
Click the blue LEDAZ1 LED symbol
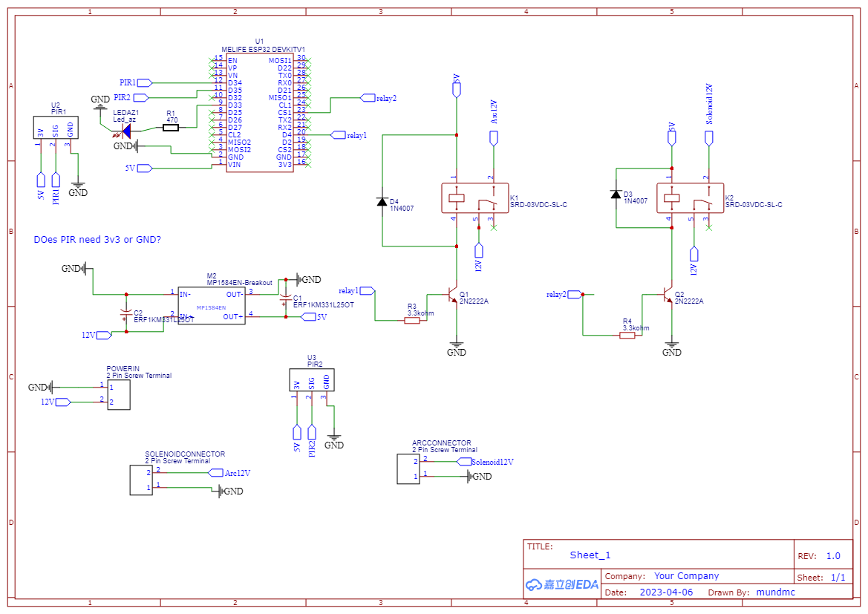(x=125, y=131)
